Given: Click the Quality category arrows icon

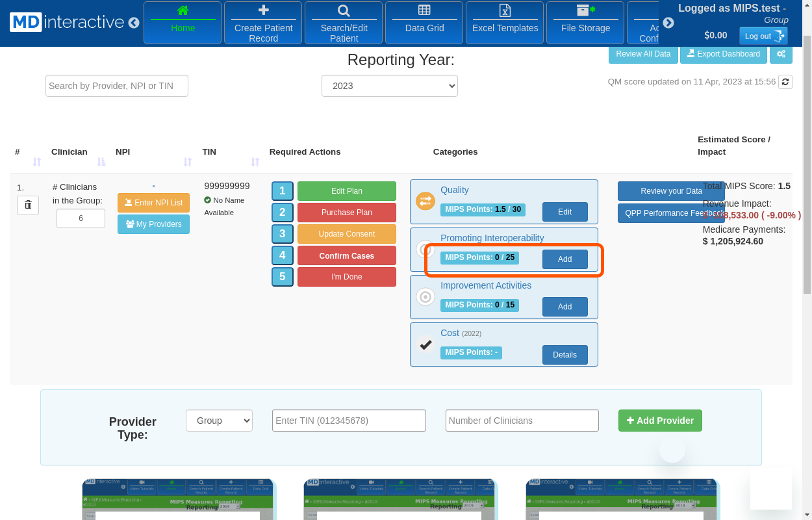Looking at the screenshot, I should [425, 201].
